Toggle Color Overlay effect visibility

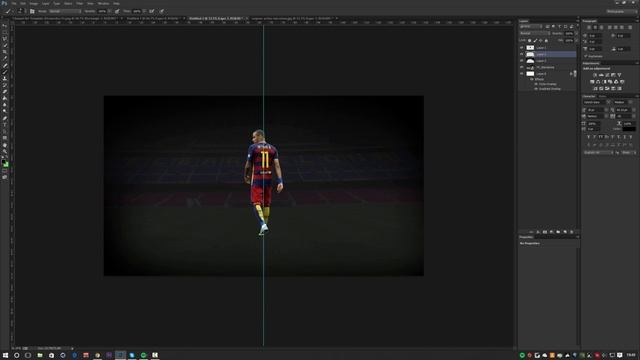[536, 84]
